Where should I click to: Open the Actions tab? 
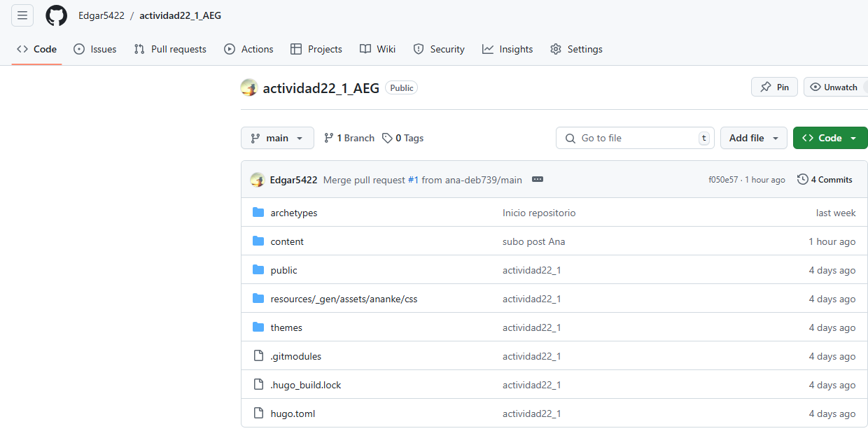coord(248,49)
